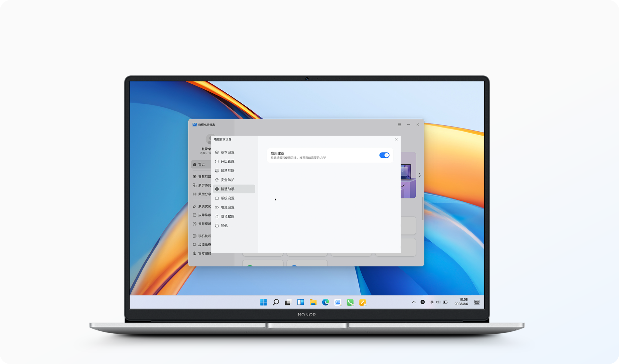Close the 电脑管家设置 dialog
The width and height of the screenshot is (619, 364).
[x=396, y=139]
